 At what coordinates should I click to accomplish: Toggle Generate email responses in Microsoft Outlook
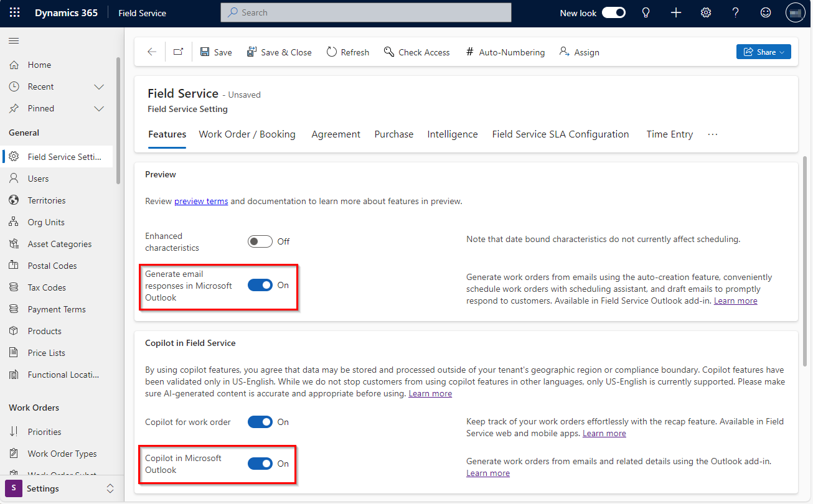click(x=260, y=285)
